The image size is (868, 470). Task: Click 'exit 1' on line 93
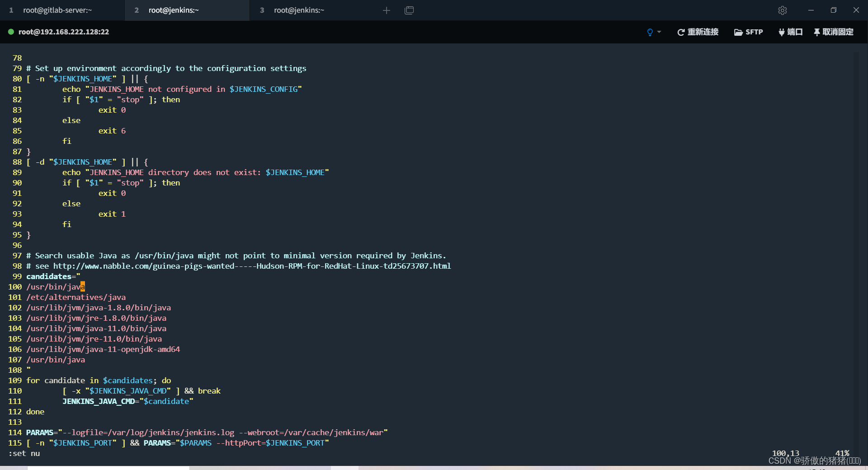pyautogui.click(x=112, y=214)
